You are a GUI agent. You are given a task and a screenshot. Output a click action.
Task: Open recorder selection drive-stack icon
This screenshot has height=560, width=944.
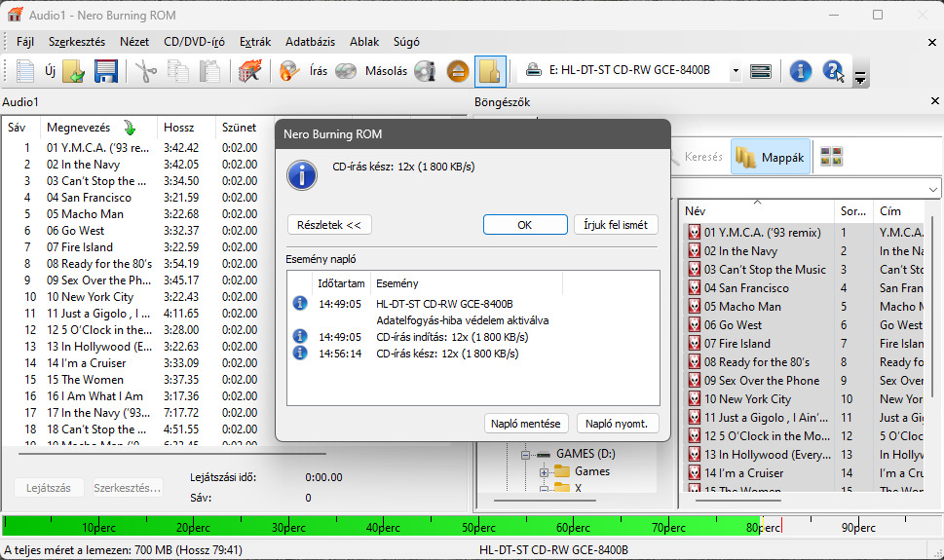tap(761, 71)
